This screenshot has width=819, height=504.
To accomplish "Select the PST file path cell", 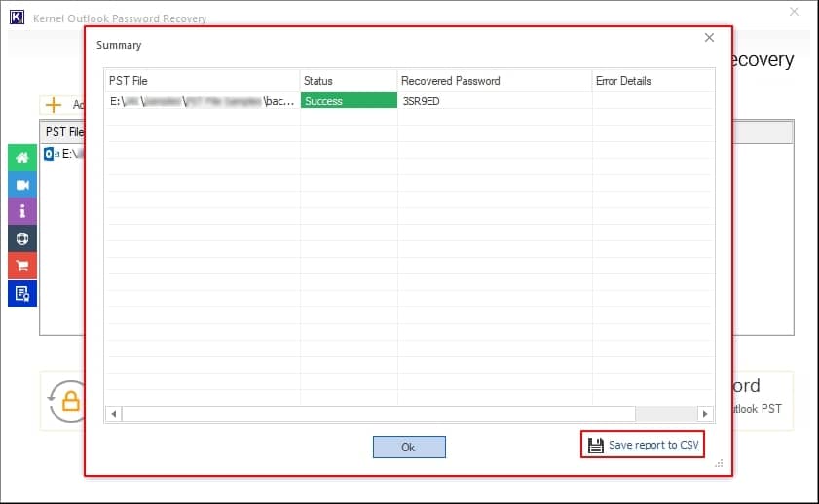I will tap(203, 101).
